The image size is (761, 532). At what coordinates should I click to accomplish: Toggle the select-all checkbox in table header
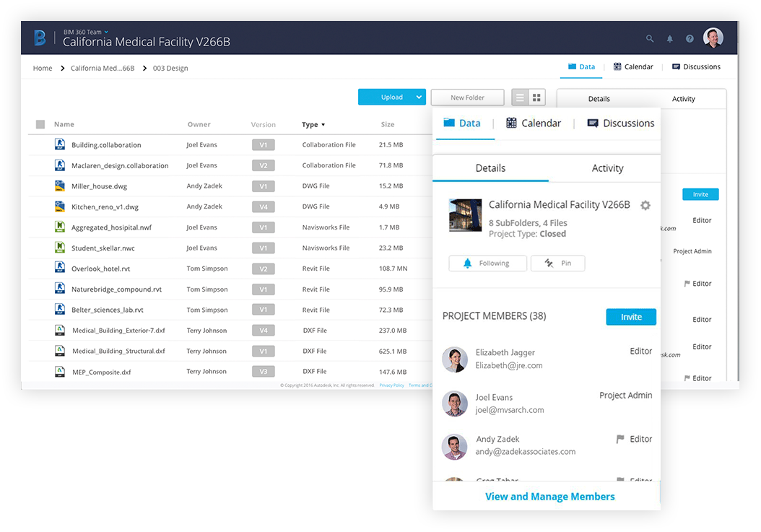[x=40, y=124]
